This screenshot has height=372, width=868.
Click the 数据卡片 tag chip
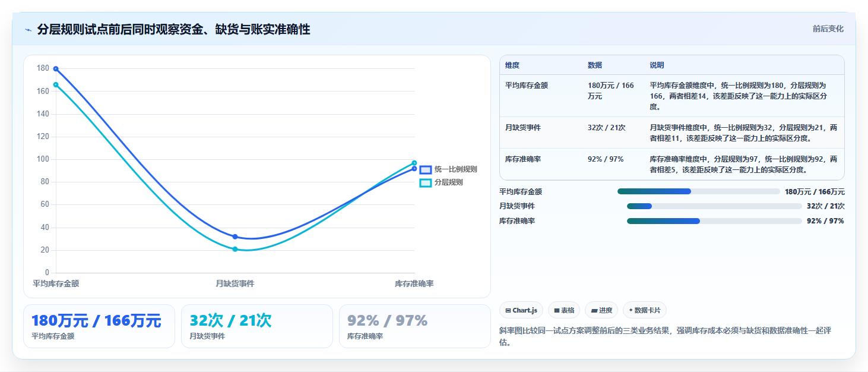tap(644, 310)
